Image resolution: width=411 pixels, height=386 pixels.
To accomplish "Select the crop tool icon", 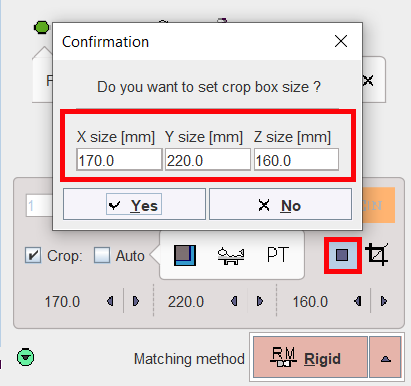I will (x=377, y=255).
